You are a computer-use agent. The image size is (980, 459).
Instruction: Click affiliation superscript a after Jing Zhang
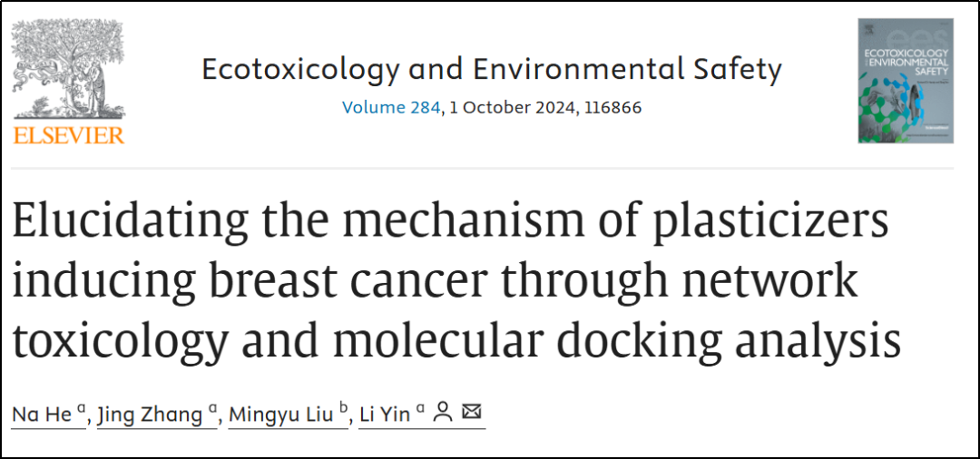point(213,409)
